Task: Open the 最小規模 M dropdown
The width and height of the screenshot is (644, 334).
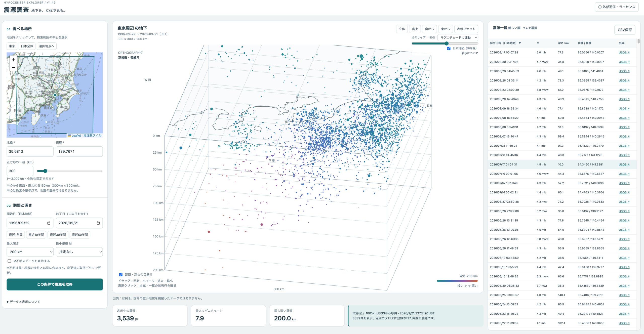Action: click(79, 252)
